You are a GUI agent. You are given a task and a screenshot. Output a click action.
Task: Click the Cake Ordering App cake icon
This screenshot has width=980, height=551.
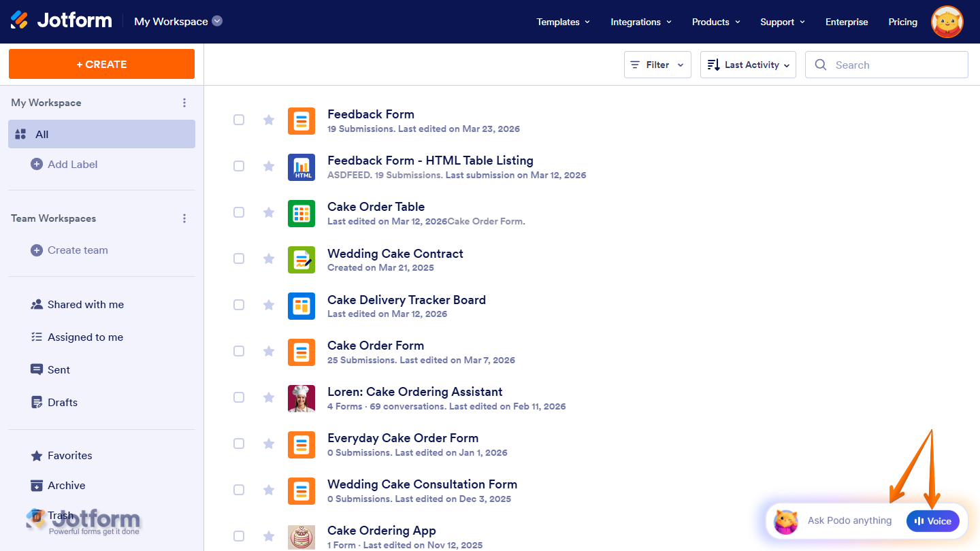pos(301,537)
